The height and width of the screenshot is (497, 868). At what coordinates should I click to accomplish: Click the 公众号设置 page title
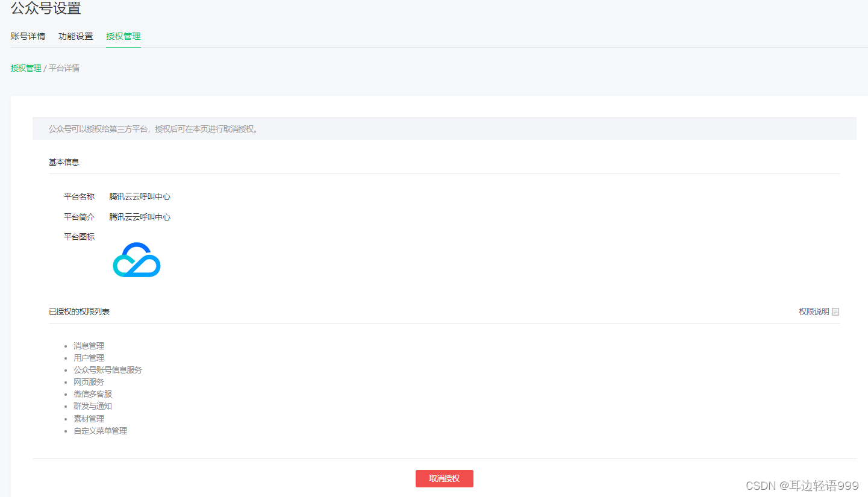point(46,8)
